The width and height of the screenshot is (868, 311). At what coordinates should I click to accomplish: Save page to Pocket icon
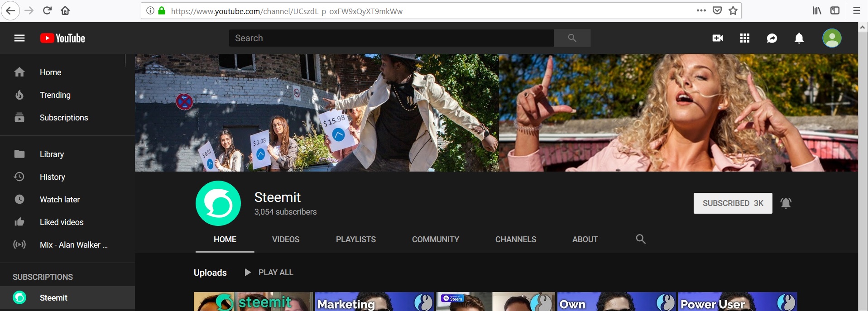click(x=717, y=10)
